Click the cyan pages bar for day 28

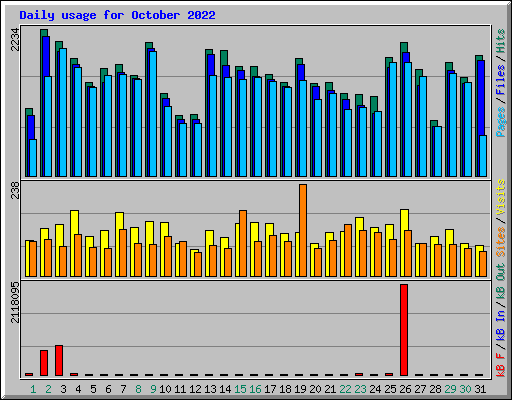click(x=438, y=152)
